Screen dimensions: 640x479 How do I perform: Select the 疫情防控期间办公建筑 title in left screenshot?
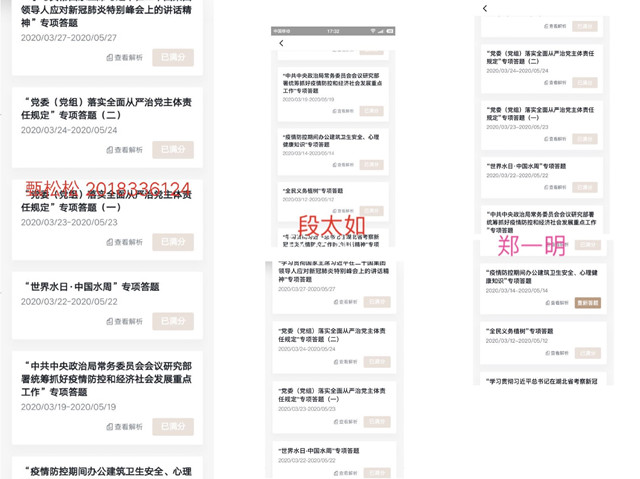[x=108, y=472]
